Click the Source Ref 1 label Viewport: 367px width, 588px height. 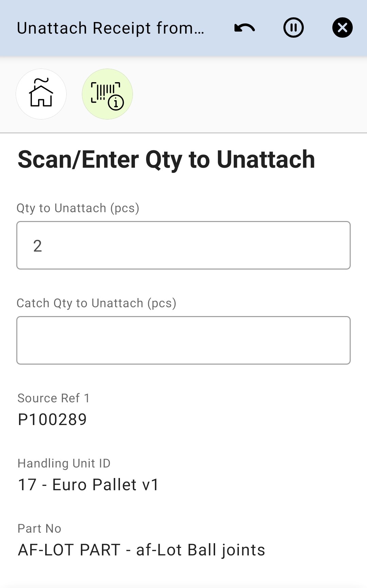pyautogui.click(x=54, y=398)
